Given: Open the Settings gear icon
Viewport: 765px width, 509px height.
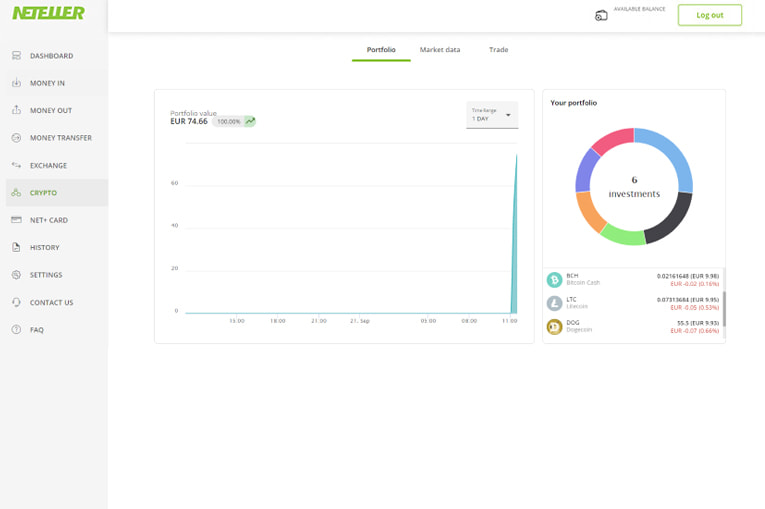Looking at the screenshot, I should (x=16, y=275).
